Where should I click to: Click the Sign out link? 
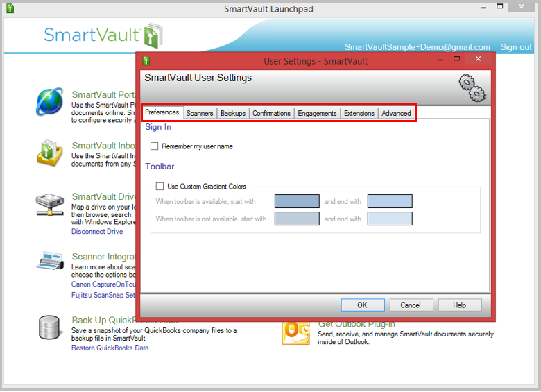pyautogui.click(x=516, y=47)
